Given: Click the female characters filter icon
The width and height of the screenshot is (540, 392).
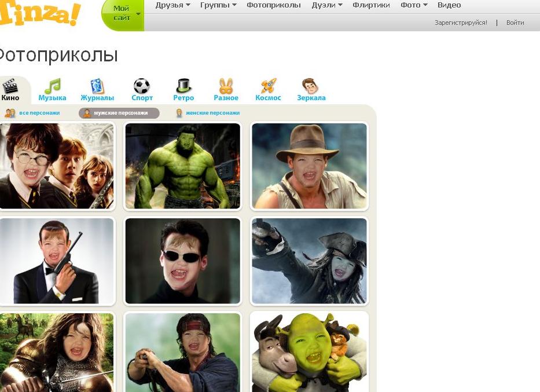Looking at the screenshot, I should pos(179,113).
